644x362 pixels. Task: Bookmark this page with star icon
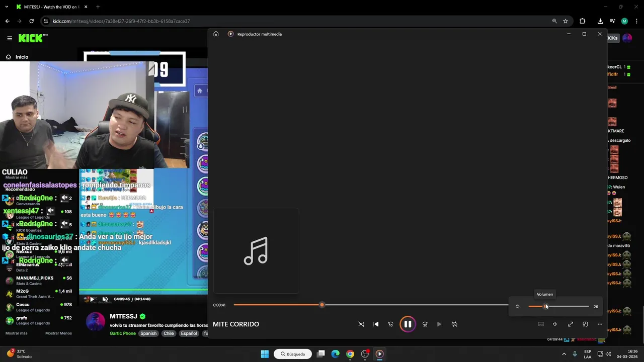point(566,21)
